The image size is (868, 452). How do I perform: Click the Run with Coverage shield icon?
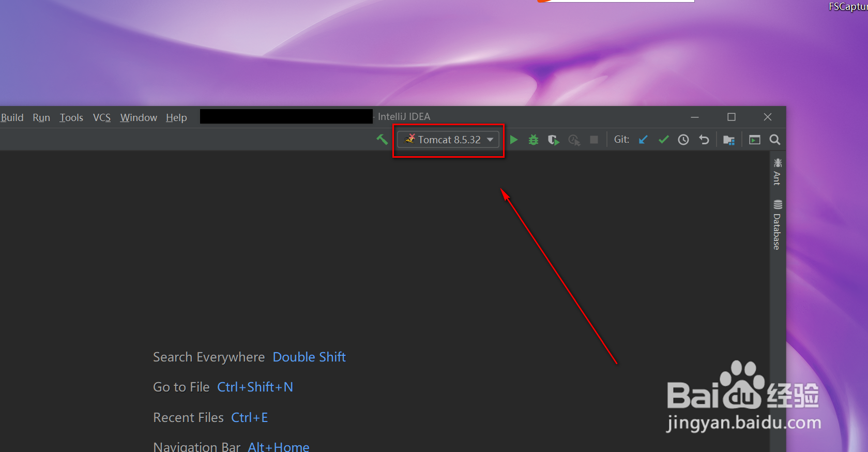coord(554,140)
